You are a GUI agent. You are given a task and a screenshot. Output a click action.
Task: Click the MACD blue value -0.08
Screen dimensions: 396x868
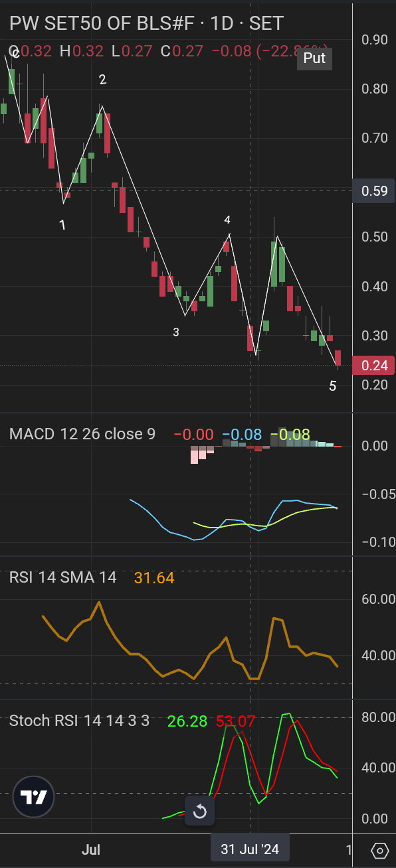click(242, 435)
